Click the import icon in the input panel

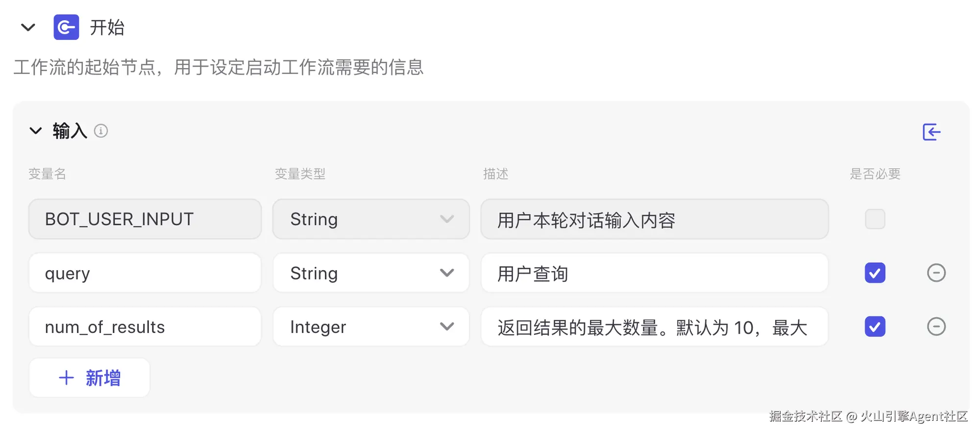(931, 132)
